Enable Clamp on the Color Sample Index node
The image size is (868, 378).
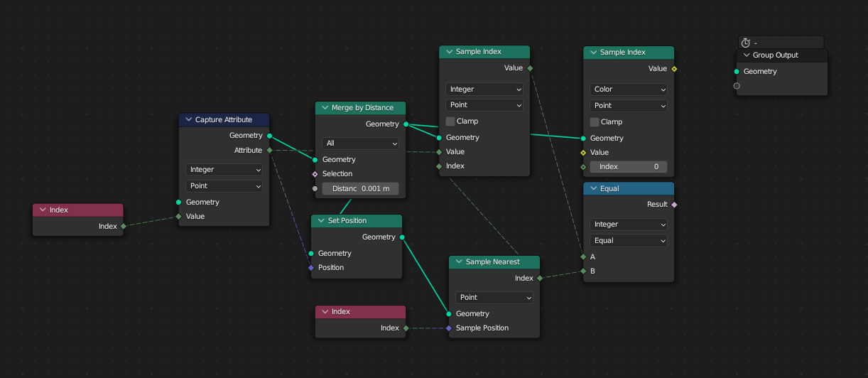(x=595, y=122)
